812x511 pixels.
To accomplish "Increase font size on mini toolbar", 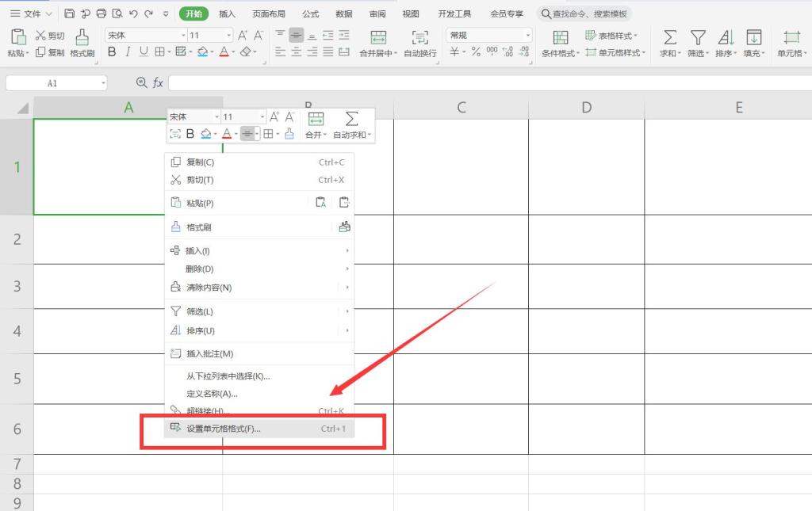I will [x=274, y=117].
